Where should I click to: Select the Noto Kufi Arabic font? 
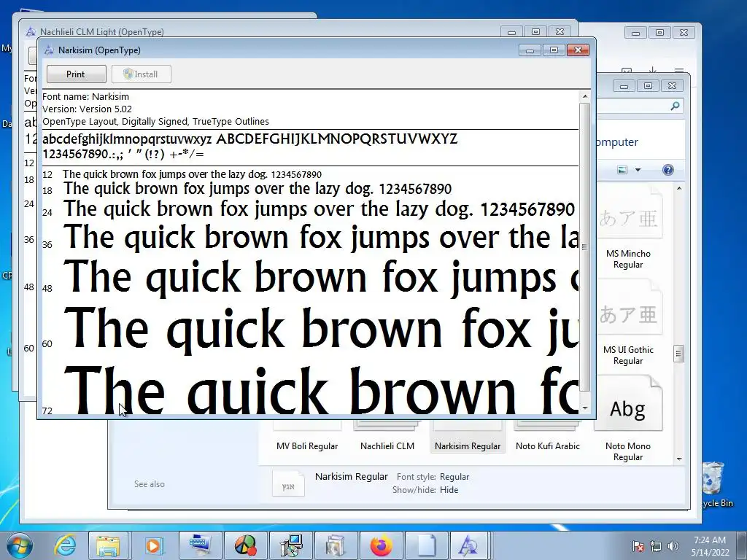(547, 446)
